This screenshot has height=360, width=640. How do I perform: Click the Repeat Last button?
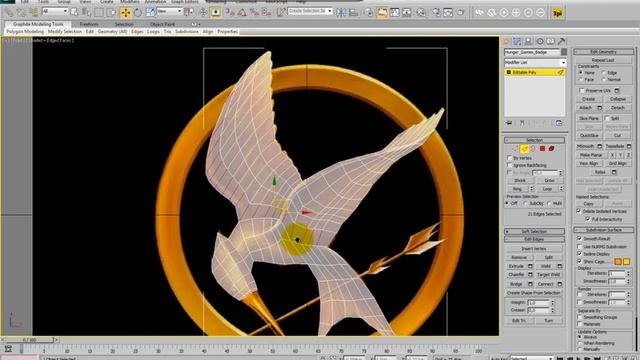pyautogui.click(x=603, y=60)
